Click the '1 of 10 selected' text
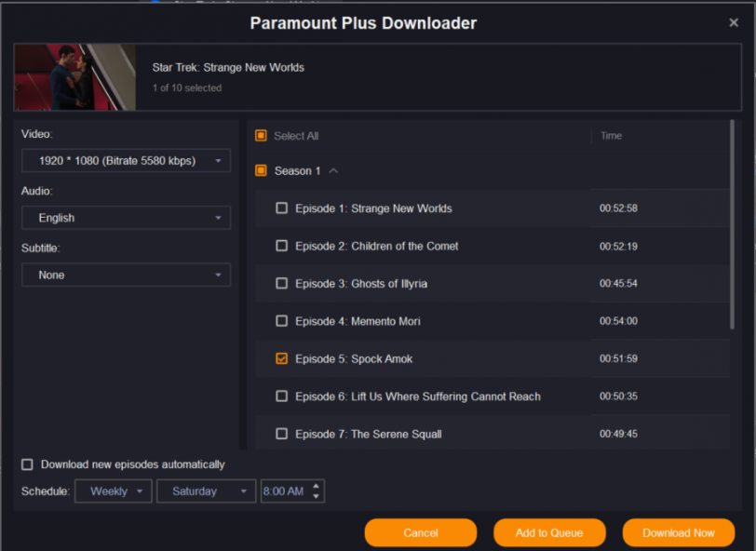The height and width of the screenshot is (551, 756). (x=187, y=87)
